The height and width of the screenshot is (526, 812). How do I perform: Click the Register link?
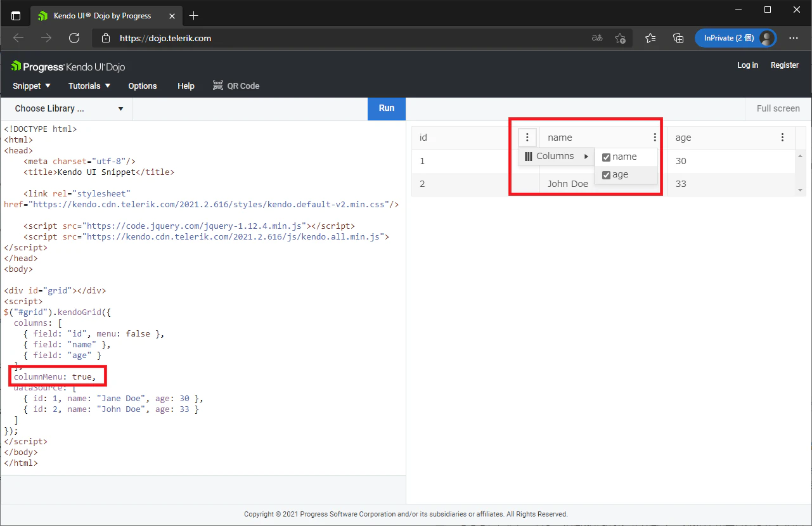(x=785, y=65)
